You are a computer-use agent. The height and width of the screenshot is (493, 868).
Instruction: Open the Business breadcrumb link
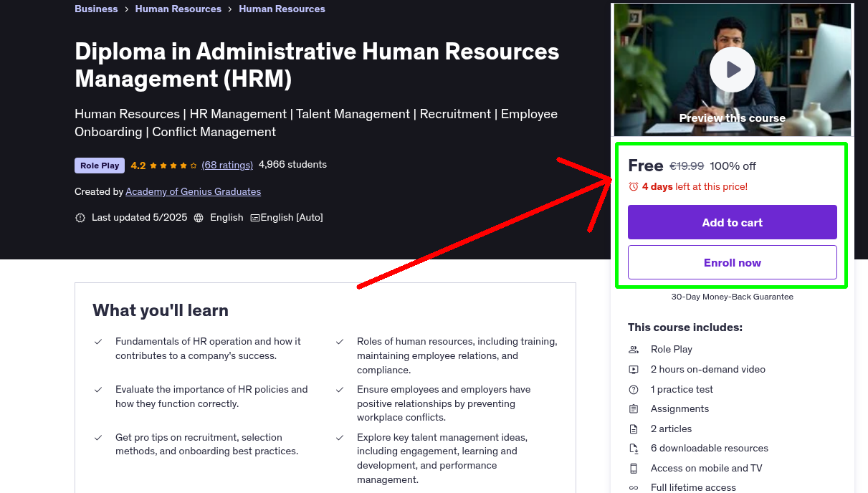[x=96, y=9]
